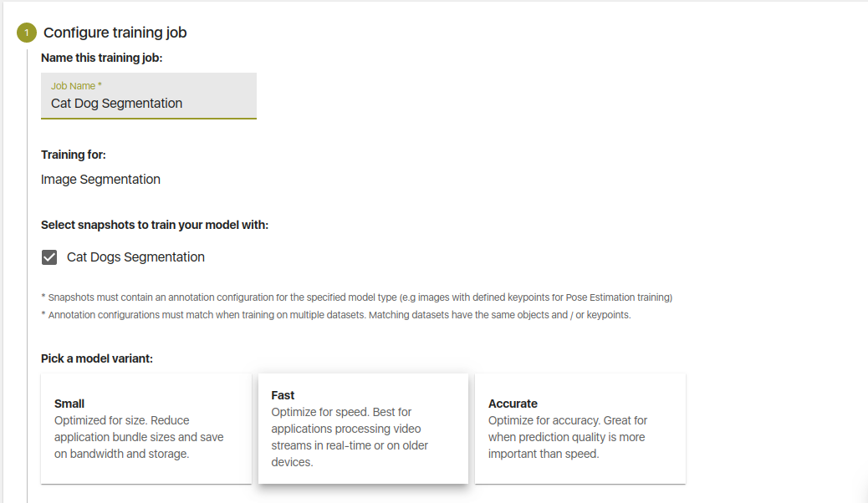Pick the Accurate model variant card
Screen dimensions: 868x503
point(580,429)
